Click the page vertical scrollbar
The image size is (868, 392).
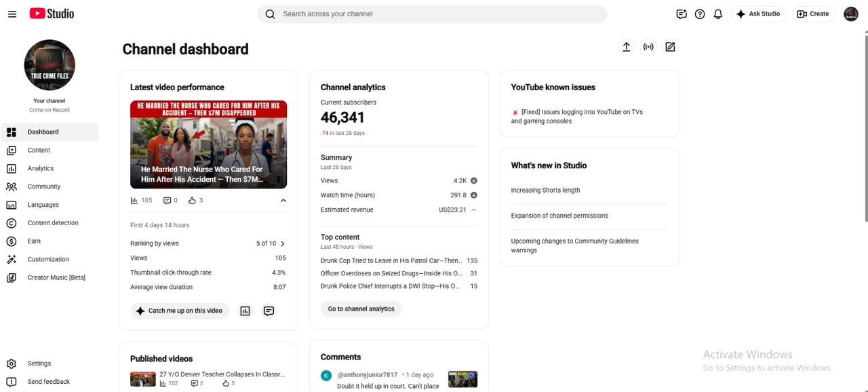pyautogui.click(x=865, y=129)
